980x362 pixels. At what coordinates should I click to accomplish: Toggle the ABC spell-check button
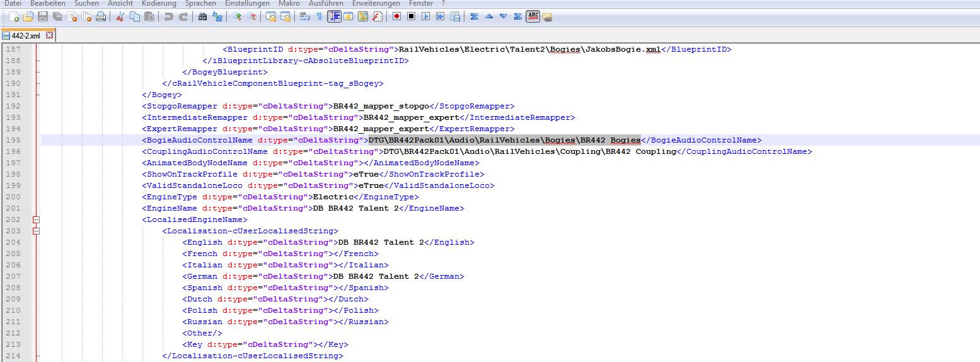click(x=533, y=16)
